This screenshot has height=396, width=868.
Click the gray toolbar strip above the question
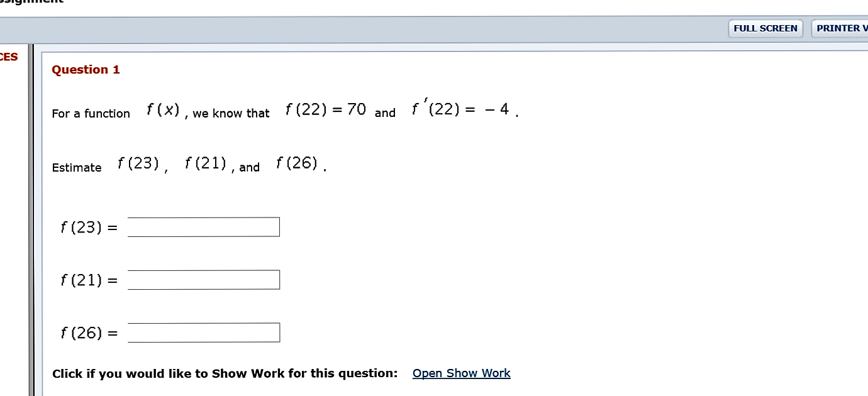click(377, 29)
